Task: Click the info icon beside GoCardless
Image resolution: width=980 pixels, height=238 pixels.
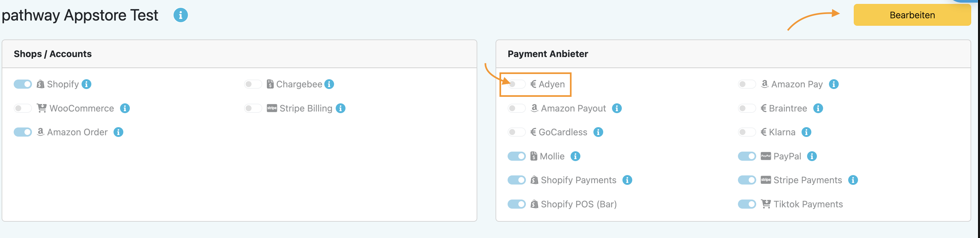Action: [x=598, y=132]
